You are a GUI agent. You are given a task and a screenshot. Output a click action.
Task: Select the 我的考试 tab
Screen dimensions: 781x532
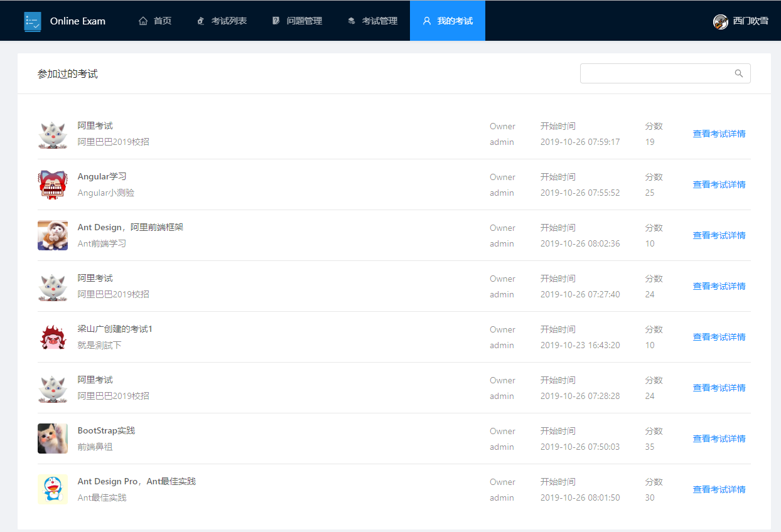pyautogui.click(x=448, y=21)
